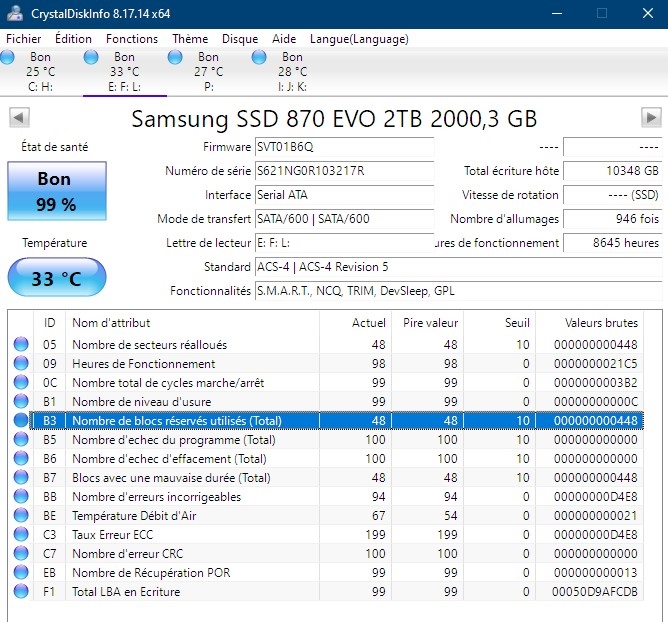Select row Nombre de secteurs réalloués

[325, 344]
